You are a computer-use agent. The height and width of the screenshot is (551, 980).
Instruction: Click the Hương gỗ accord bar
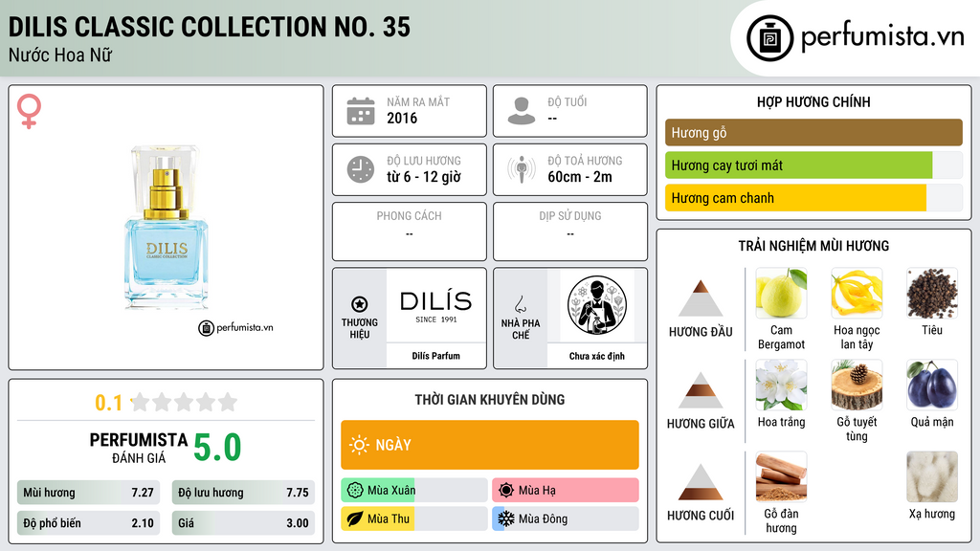[x=813, y=132]
